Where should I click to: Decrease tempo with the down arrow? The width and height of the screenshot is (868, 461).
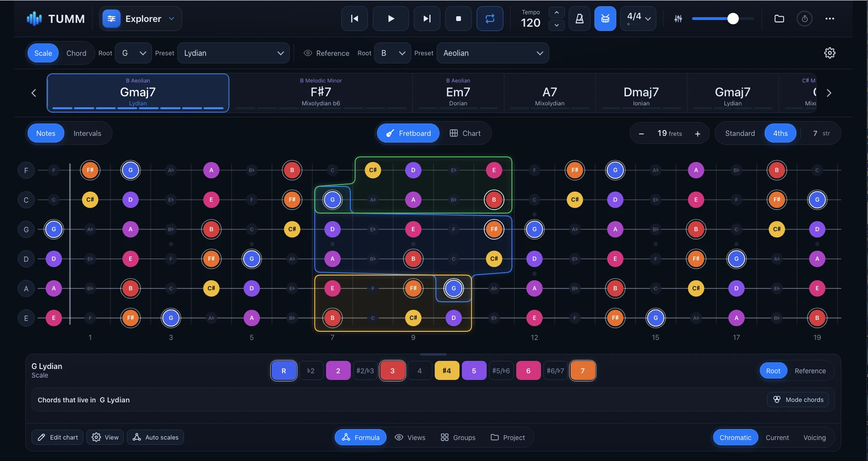[556, 25]
